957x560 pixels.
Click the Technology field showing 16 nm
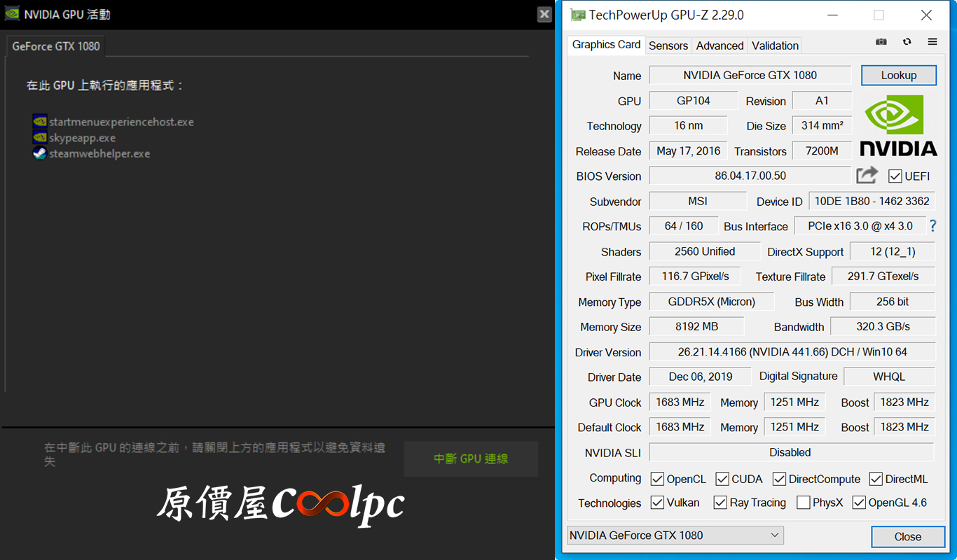(688, 126)
